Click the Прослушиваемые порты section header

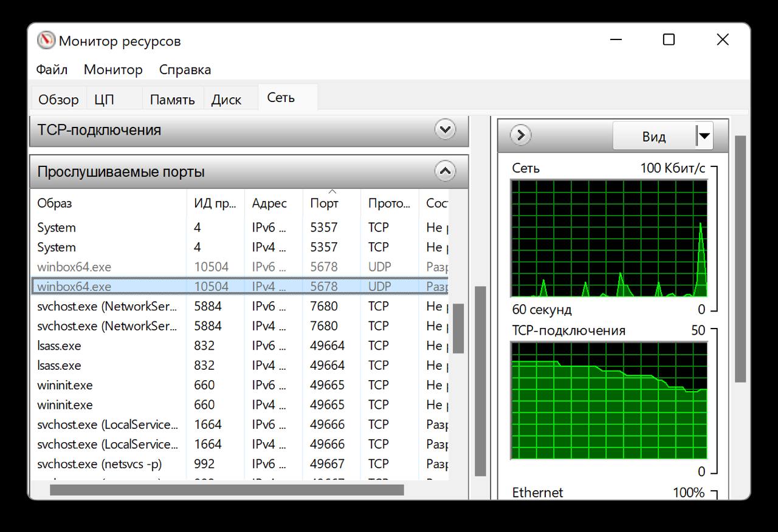(249, 172)
